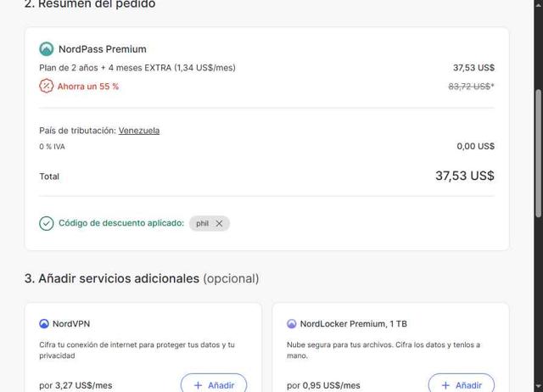Click "Código de descuento aplicado" text
Viewport: 543px width, 392px height.
coord(121,223)
